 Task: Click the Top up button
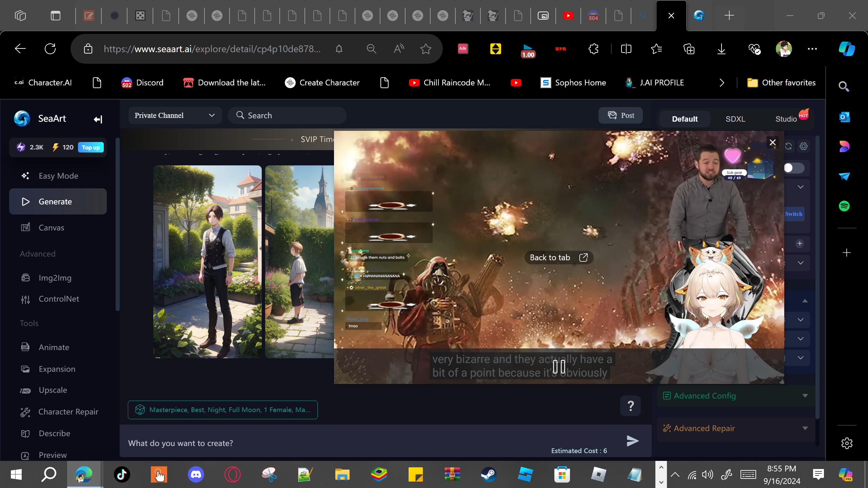click(x=91, y=147)
